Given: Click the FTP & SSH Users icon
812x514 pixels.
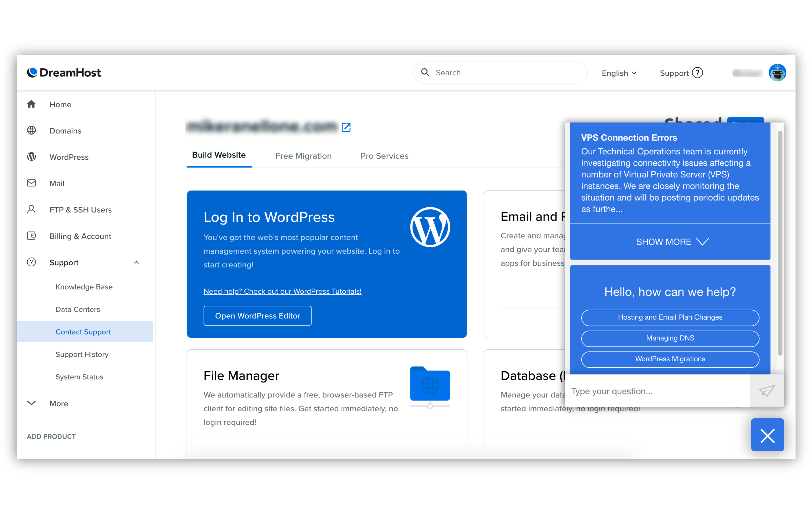Looking at the screenshot, I should point(32,210).
